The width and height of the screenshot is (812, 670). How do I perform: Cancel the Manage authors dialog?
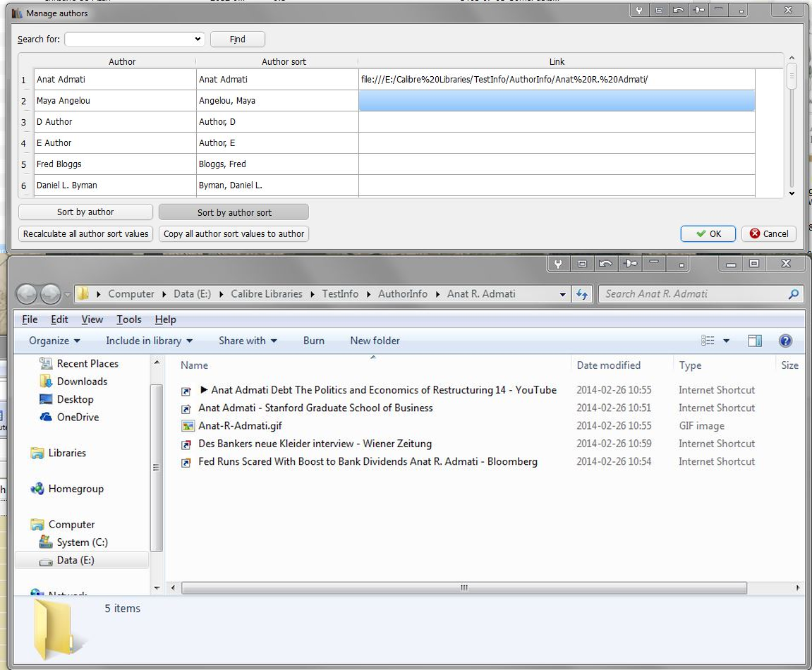769,233
